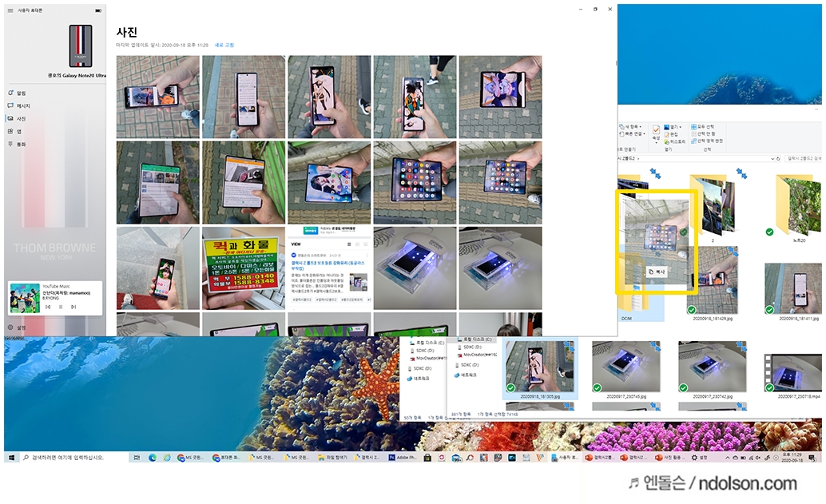
Task: Click 모두 선택 (Select all) in Explorer ribbon
Action: (702, 127)
